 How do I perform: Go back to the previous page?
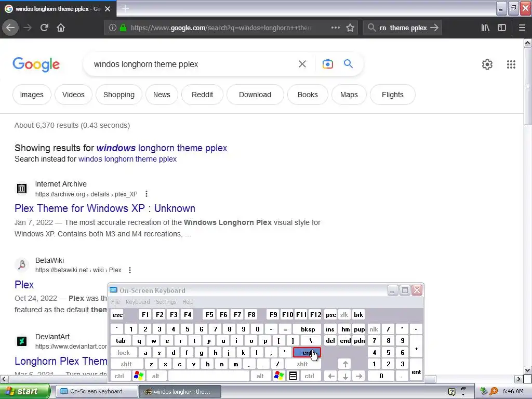point(10,28)
